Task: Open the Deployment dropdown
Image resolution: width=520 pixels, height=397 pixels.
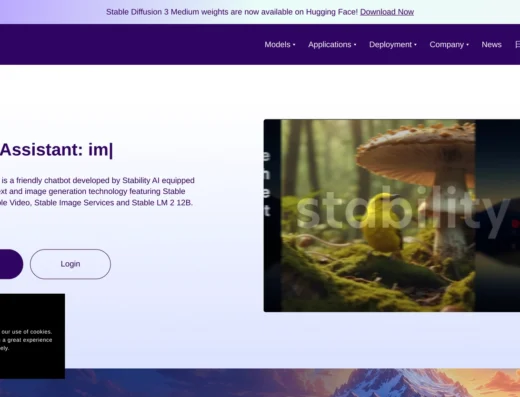Action: pyautogui.click(x=393, y=45)
